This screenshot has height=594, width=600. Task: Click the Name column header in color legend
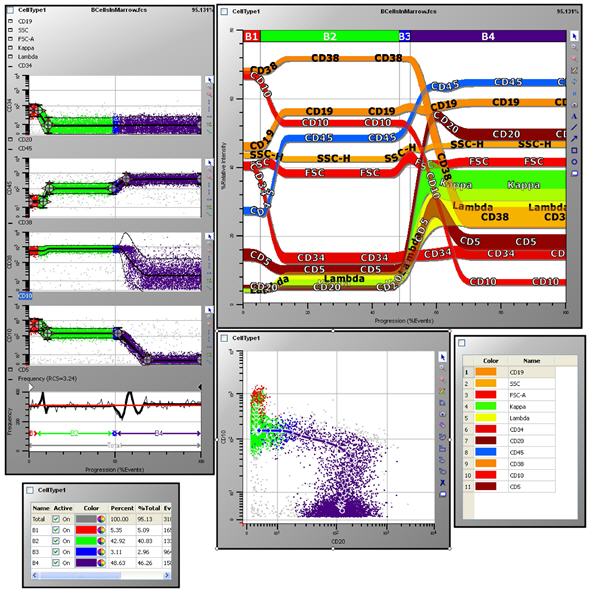[x=532, y=361]
